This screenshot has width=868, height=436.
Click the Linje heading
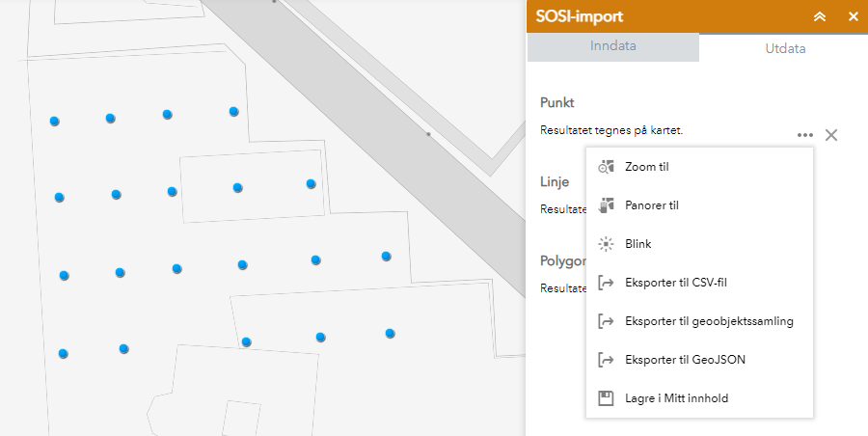(x=555, y=182)
